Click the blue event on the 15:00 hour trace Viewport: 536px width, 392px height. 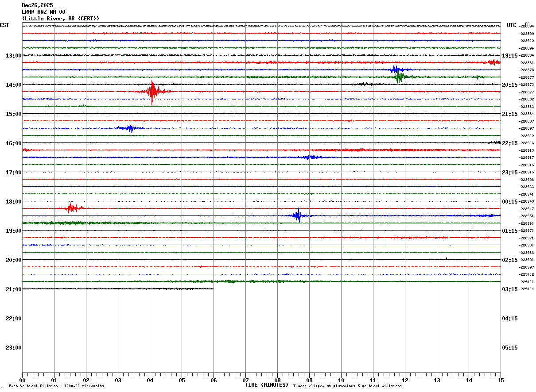coord(130,128)
